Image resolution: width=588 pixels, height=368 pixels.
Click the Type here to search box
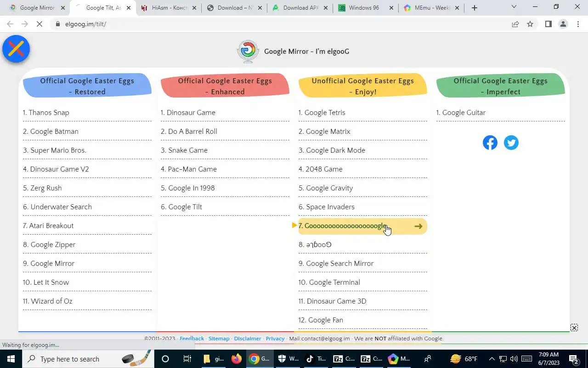tap(87, 359)
